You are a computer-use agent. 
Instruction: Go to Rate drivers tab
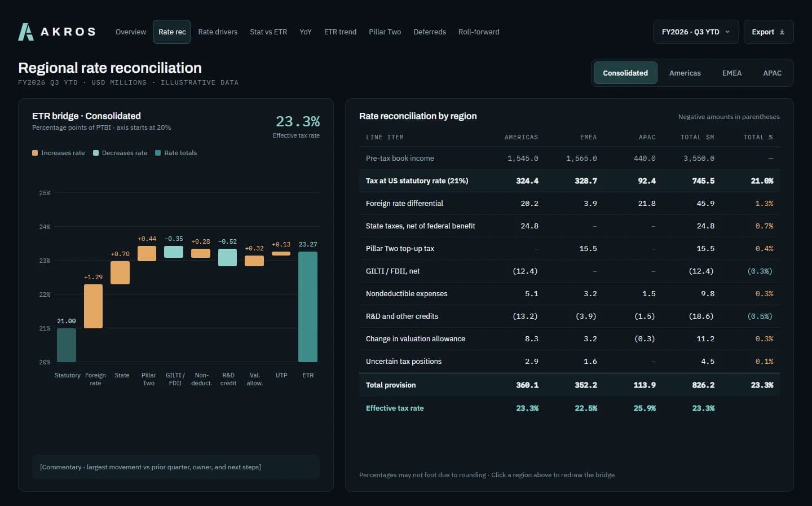218,32
